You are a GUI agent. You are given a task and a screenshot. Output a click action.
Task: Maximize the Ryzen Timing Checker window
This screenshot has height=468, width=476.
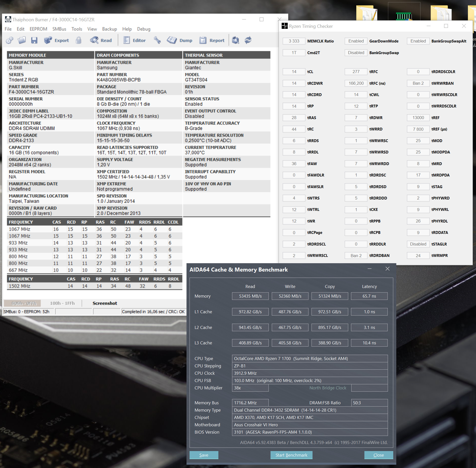(446, 26)
